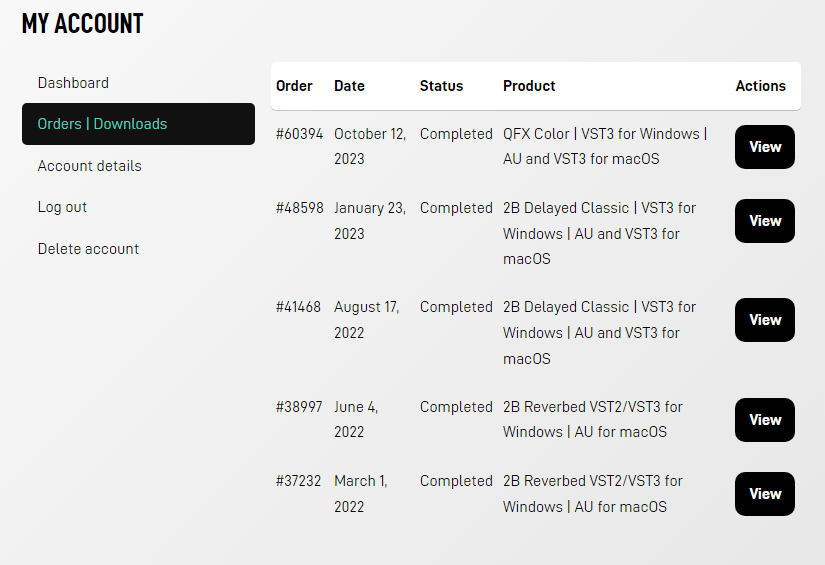
Task: Click the Status column header
Action: pyautogui.click(x=441, y=86)
